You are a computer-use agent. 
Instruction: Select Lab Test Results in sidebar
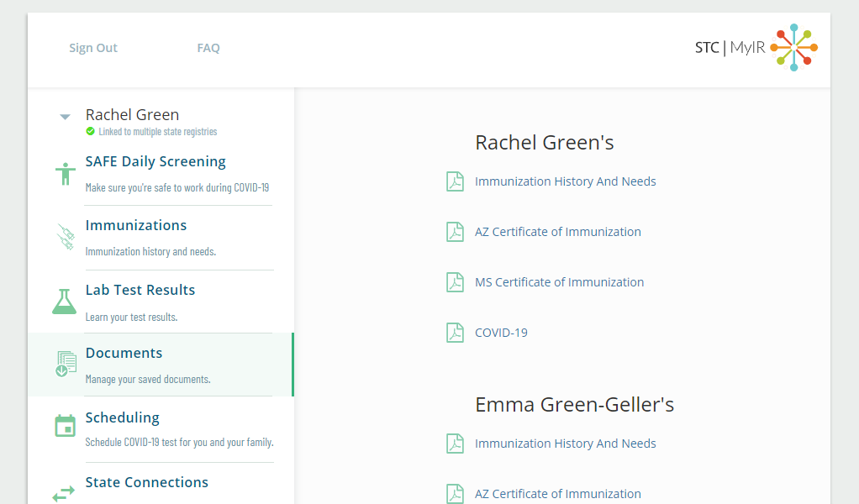tap(140, 290)
